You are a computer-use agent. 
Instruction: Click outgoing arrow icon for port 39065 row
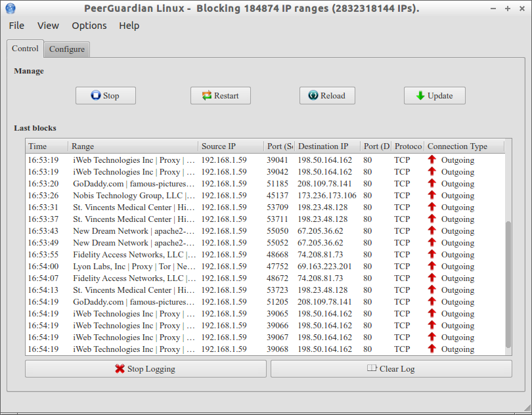tap(432, 313)
